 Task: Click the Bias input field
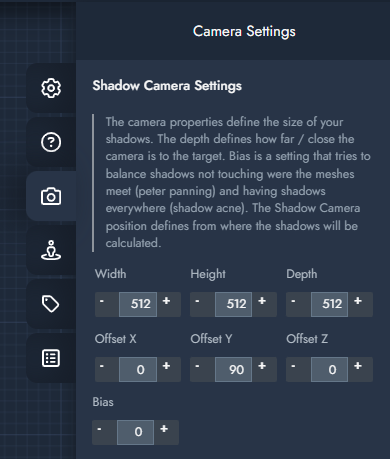[x=135, y=432]
